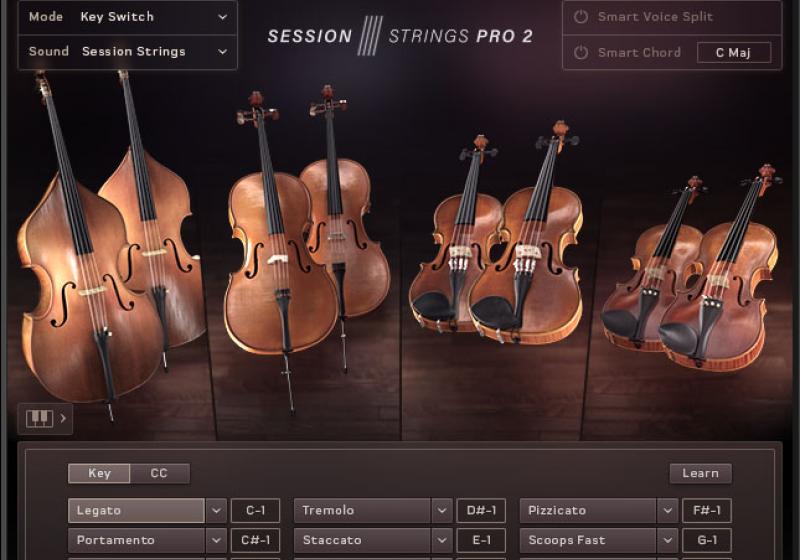
Task: Select the violin pair on far right
Action: 691,270
